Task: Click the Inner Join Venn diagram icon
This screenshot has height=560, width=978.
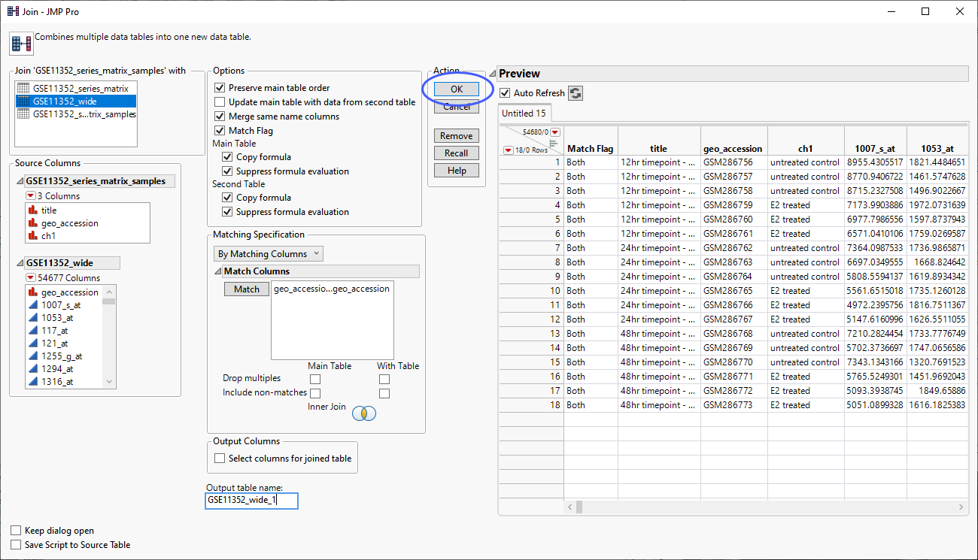Action: coord(364,413)
